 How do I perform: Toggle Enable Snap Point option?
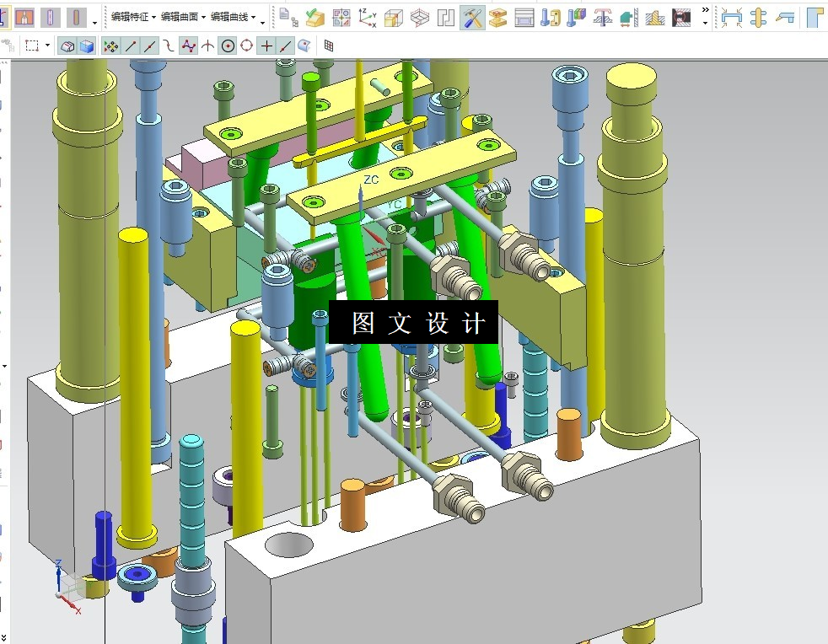click(x=111, y=46)
